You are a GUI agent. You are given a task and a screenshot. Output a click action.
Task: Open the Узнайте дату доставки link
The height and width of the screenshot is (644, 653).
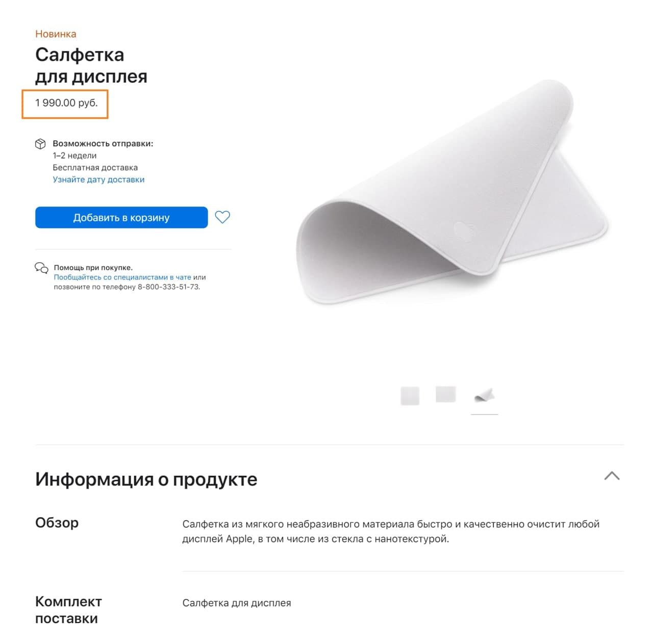tap(98, 179)
